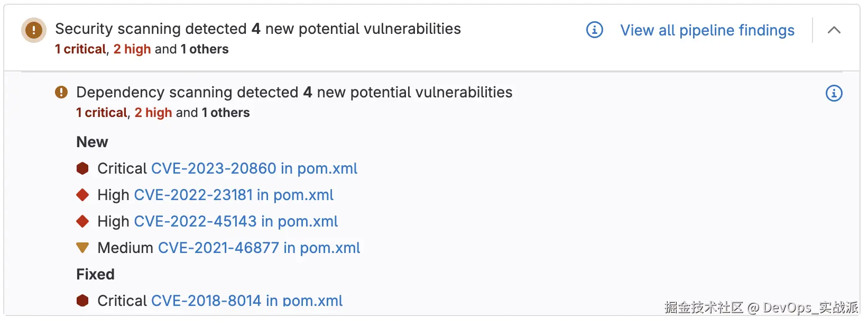Click the Security scanning detected vulnerabilities heading
This screenshot has width=868, height=325.
point(257,29)
